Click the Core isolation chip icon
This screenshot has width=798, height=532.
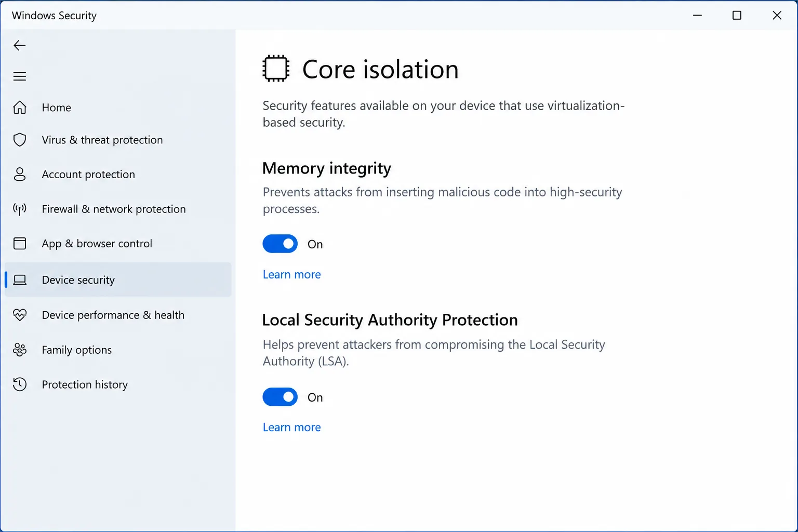276,69
